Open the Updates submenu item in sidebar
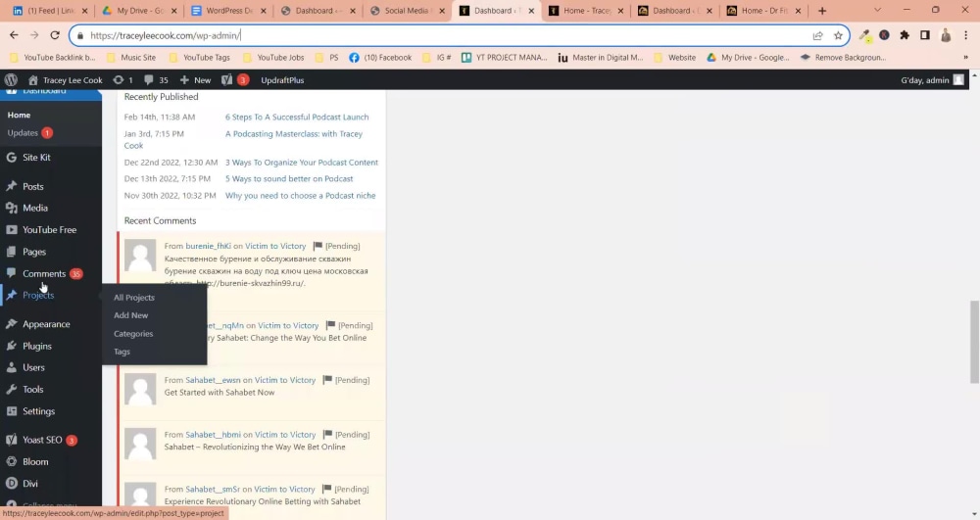 pyautogui.click(x=30, y=133)
